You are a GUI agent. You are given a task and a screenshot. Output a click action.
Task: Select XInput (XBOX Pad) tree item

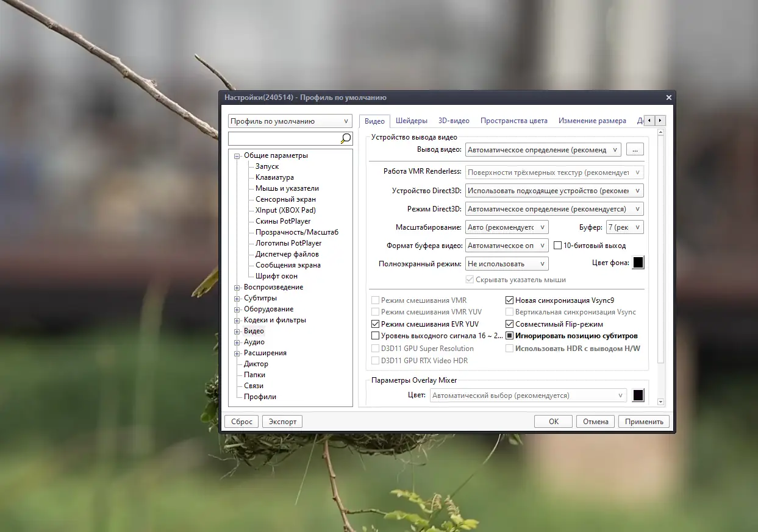(285, 210)
